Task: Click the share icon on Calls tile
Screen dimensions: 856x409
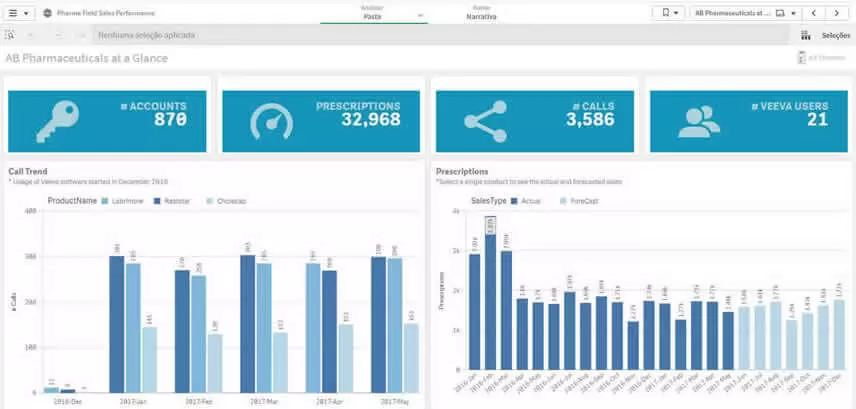Action: (x=485, y=120)
